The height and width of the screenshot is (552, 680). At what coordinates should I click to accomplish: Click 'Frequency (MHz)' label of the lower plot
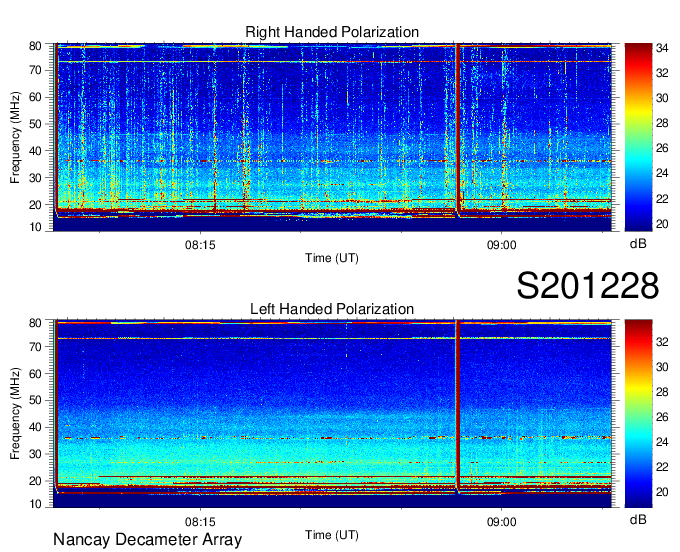(x=15, y=414)
